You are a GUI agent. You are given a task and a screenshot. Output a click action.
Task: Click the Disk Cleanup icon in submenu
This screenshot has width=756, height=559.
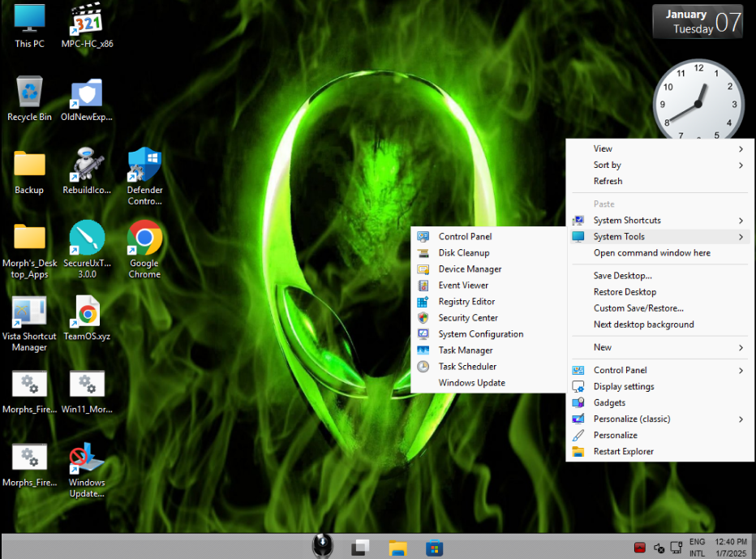coord(423,253)
